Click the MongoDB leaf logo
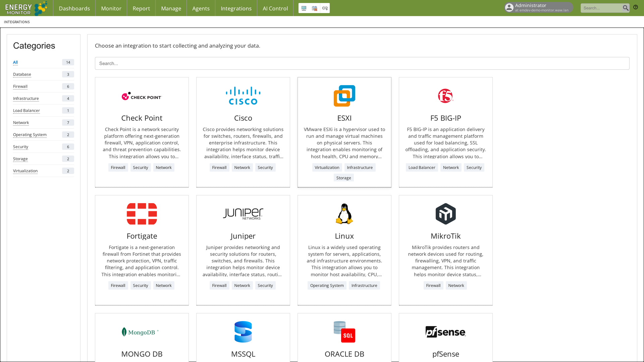 coord(140,332)
